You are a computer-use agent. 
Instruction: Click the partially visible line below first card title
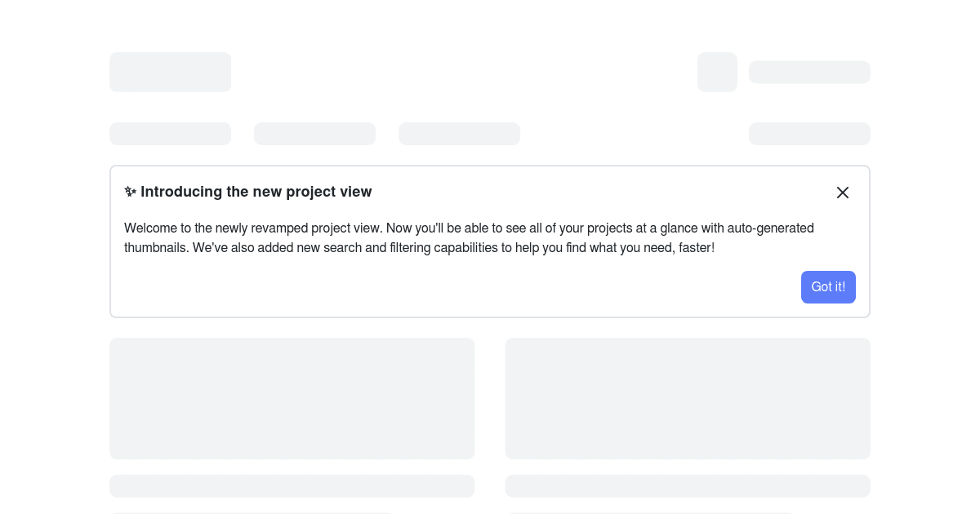(x=252, y=512)
